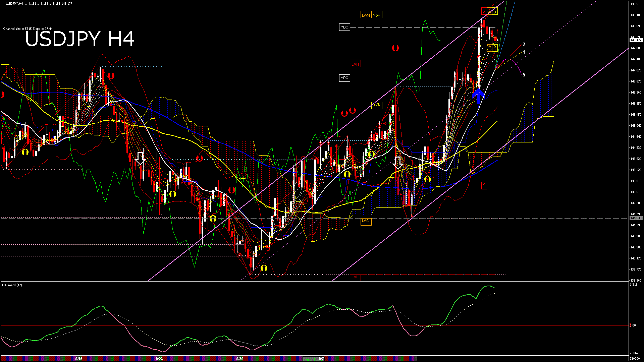644x362 pixels.
Task: Click the 141.633 price tag on axis
Action: coord(636,218)
